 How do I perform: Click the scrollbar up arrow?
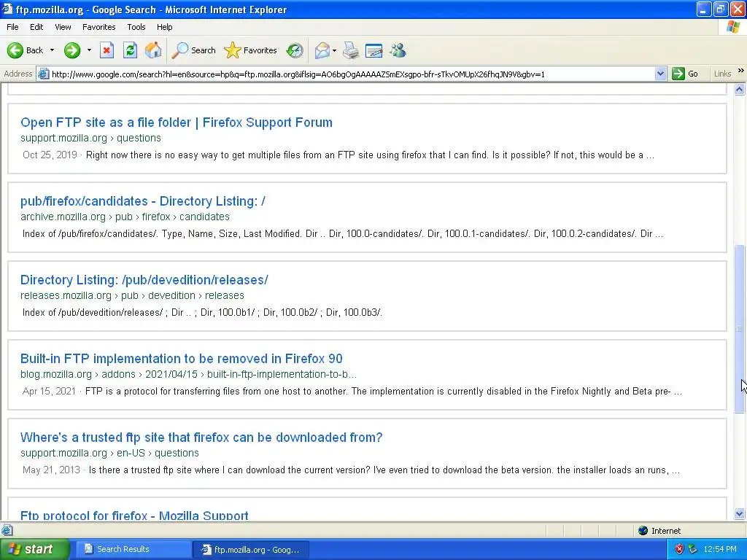coord(740,89)
